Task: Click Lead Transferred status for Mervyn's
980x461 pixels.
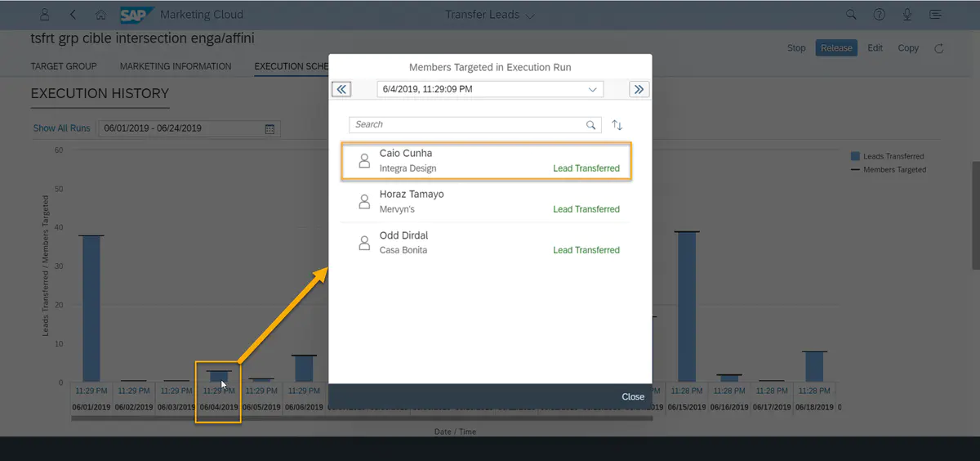Action: [x=586, y=209]
